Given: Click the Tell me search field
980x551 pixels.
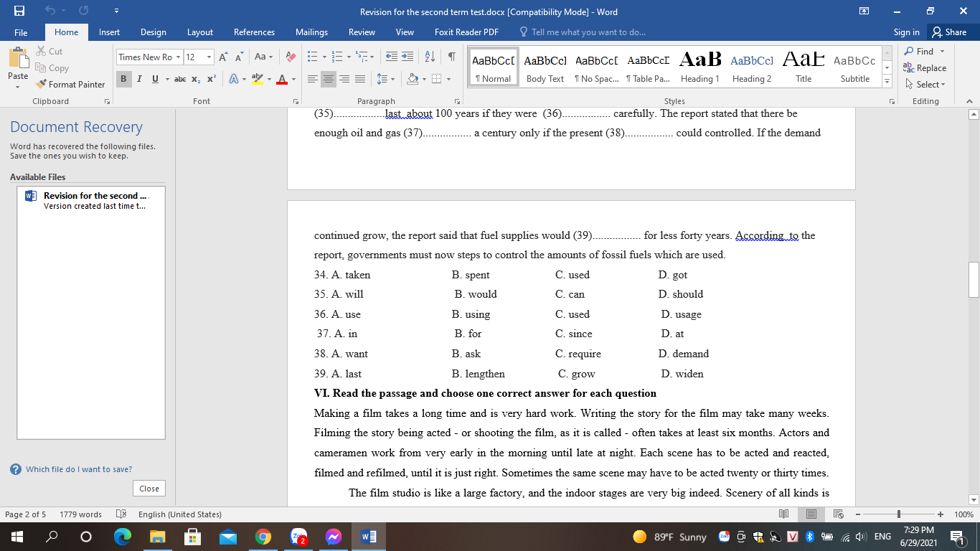Looking at the screenshot, I should point(582,32).
